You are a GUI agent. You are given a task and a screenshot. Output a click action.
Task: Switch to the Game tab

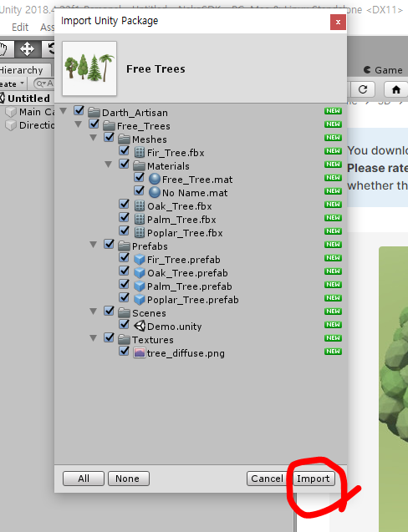coord(383,70)
